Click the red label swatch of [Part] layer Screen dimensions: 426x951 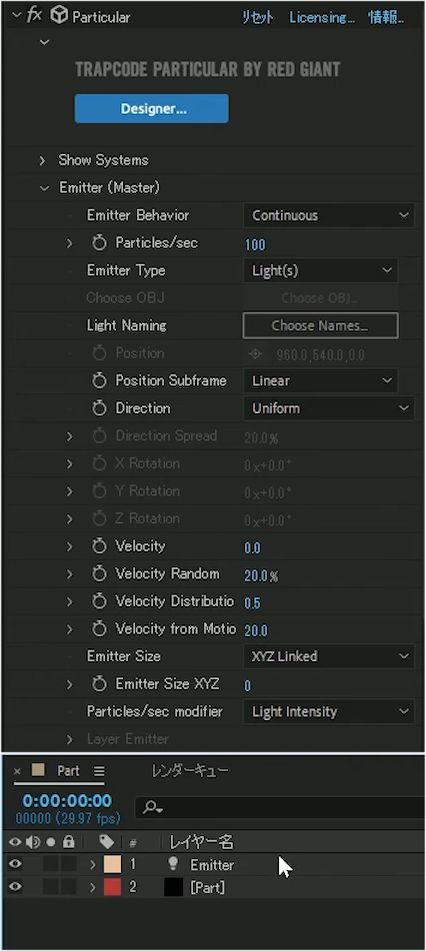point(112,887)
